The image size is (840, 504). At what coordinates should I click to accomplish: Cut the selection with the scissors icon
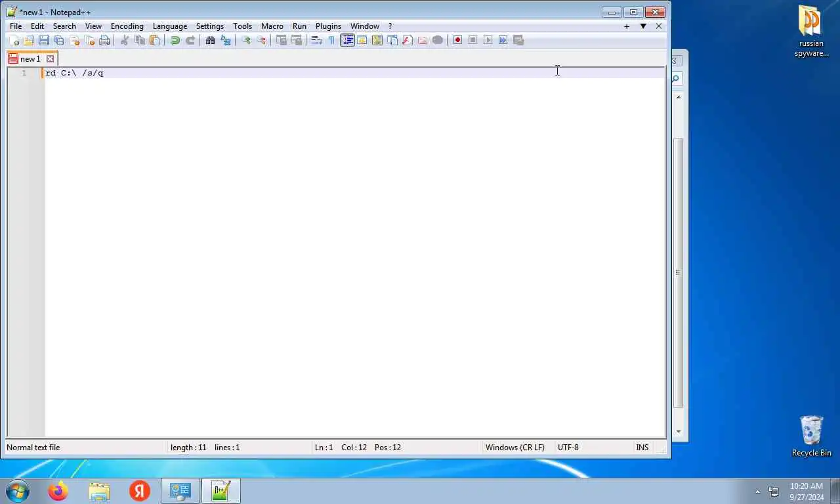[125, 40]
